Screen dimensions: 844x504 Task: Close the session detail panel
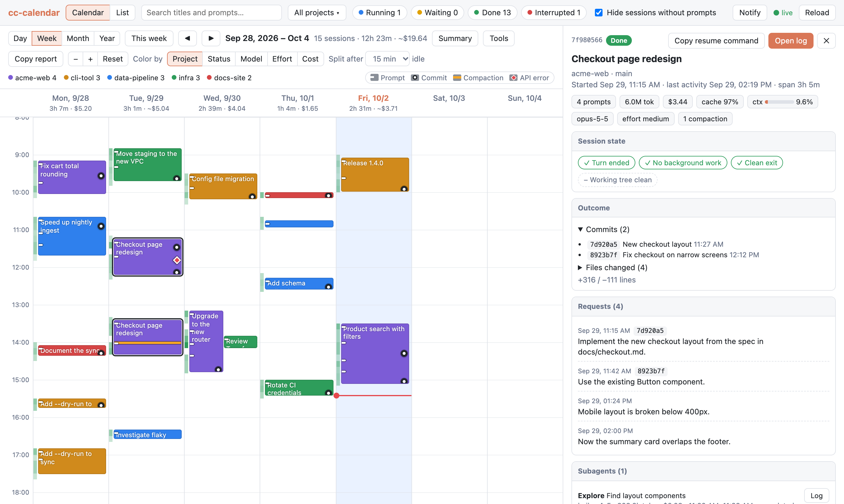pyautogui.click(x=826, y=41)
